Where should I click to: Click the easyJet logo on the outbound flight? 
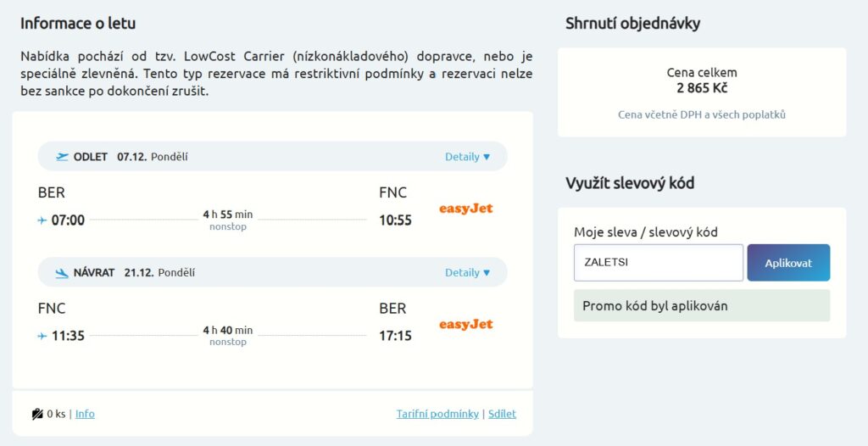(x=465, y=209)
